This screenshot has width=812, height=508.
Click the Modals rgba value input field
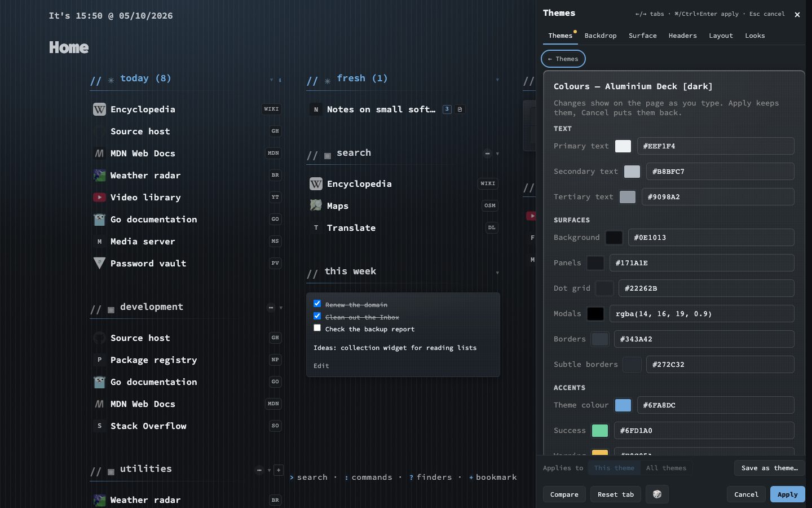[702, 314]
